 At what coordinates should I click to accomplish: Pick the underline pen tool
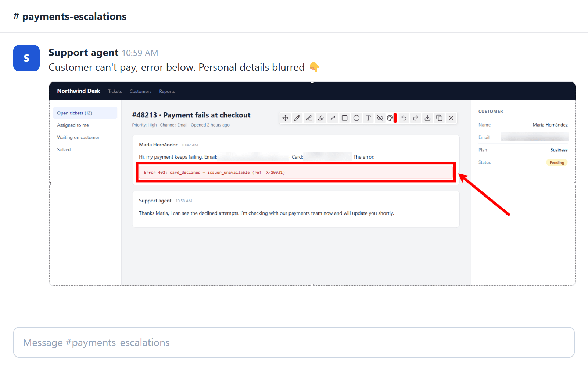pyautogui.click(x=309, y=118)
